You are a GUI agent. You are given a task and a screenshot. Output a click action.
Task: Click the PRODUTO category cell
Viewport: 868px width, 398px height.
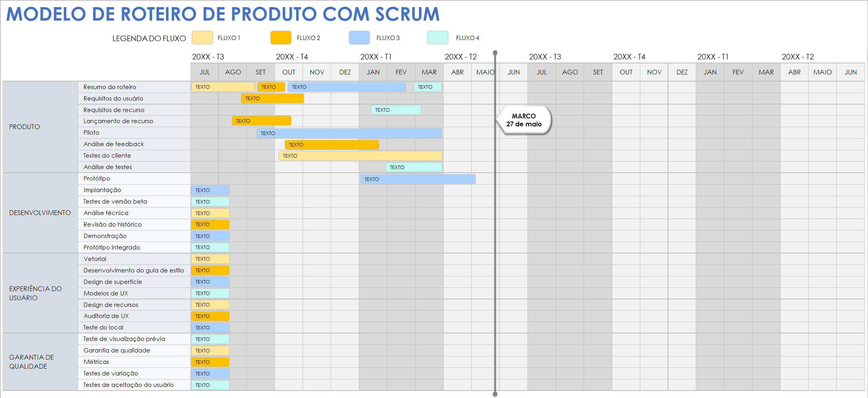point(40,127)
